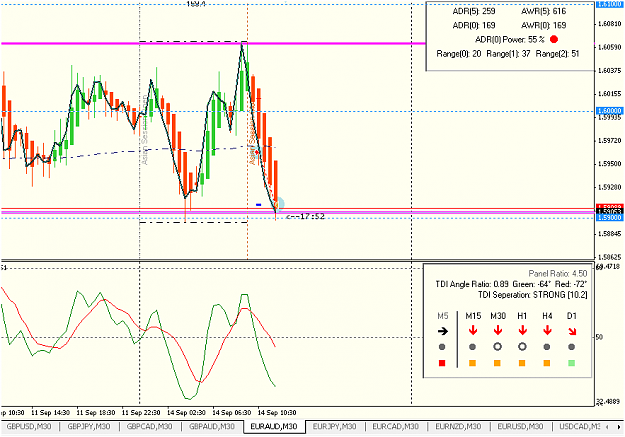The image size is (625, 437).
Task: Click the H1 orange square indicator
Action: pos(522,363)
